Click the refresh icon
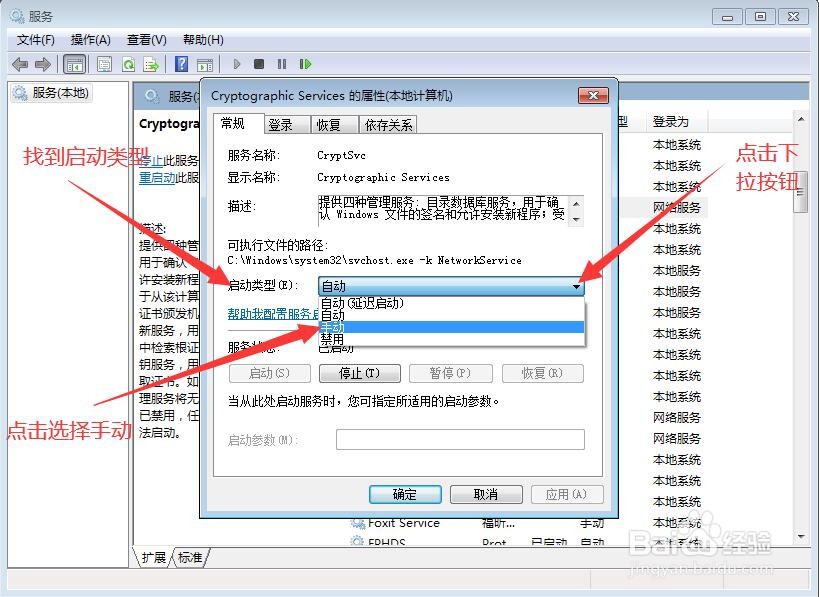 pyautogui.click(x=129, y=64)
